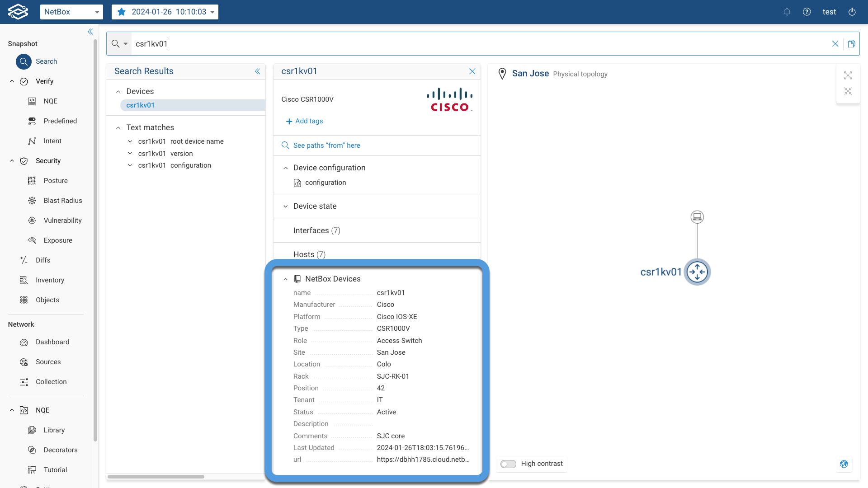Collapse the NetBox Devices details panel

(286, 278)
